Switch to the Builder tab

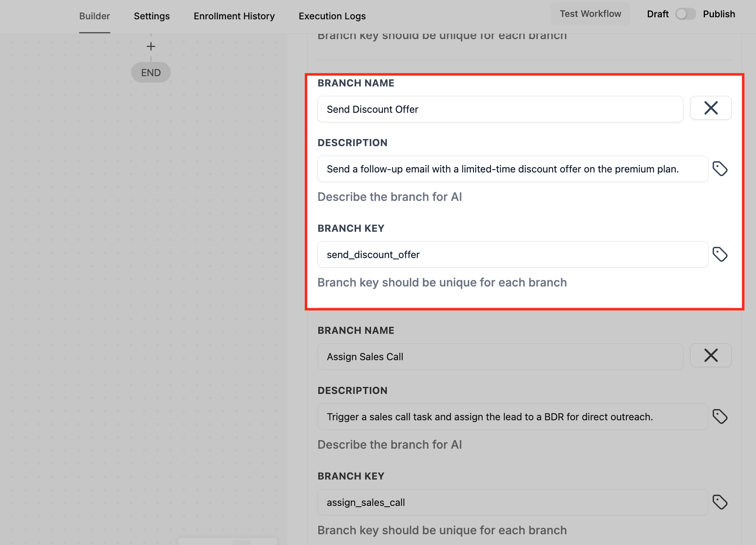95,16
